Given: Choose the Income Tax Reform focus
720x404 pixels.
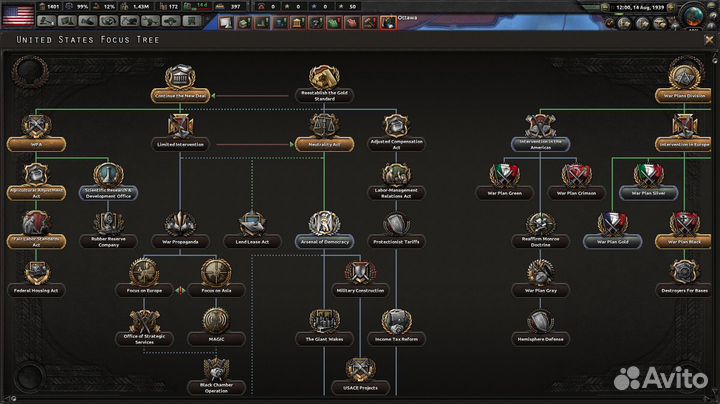Looking at the screenshot, I should coord(396,328).
